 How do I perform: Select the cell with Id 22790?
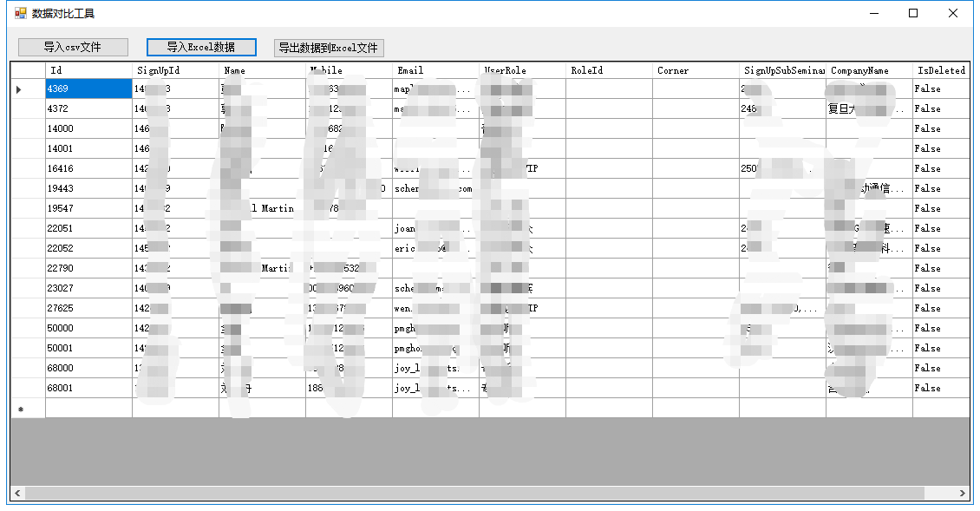tap(88, 268)
